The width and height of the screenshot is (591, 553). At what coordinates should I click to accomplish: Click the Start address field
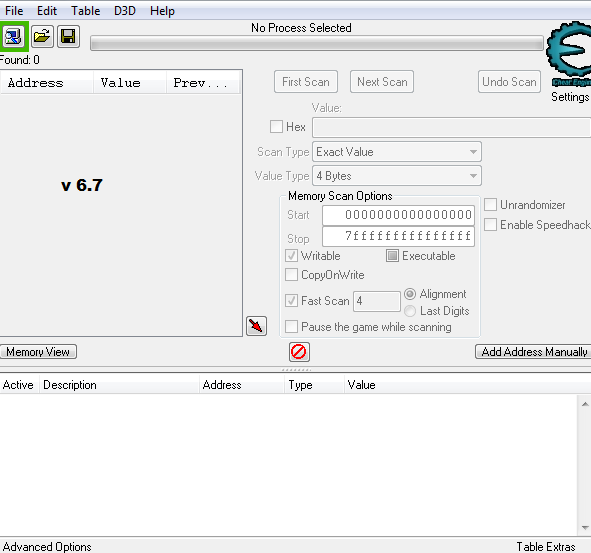click(398, 215)
